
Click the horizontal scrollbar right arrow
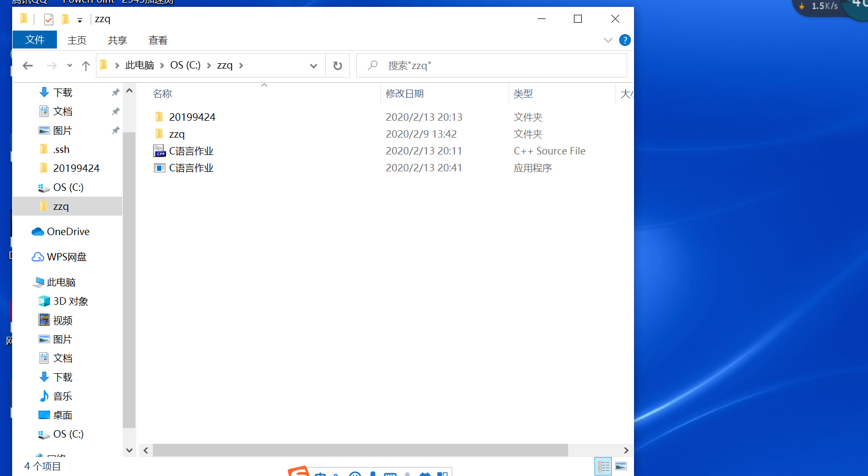pyautogui.click(x=626, y=450)
